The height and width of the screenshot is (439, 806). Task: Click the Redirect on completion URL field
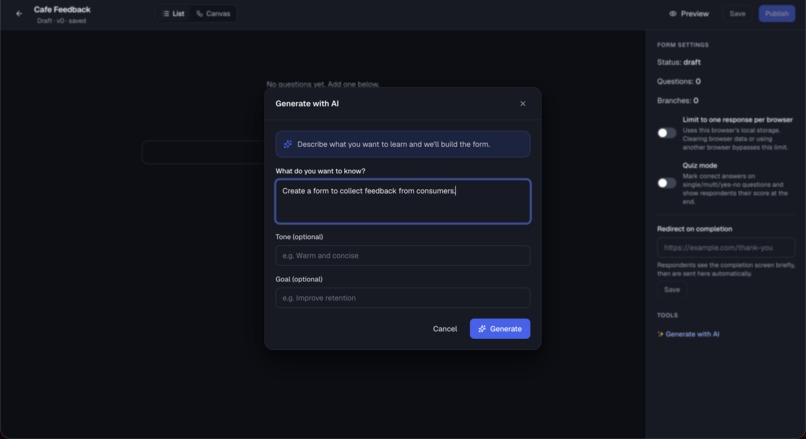pos(726,248)
